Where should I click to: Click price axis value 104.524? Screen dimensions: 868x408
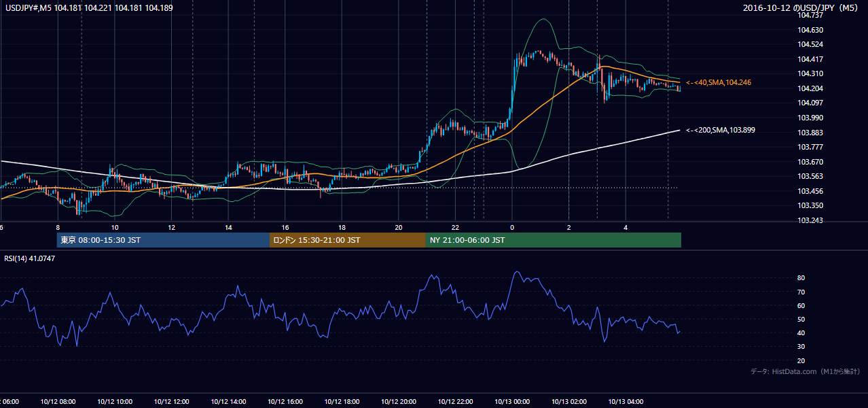tap(810, 45)
